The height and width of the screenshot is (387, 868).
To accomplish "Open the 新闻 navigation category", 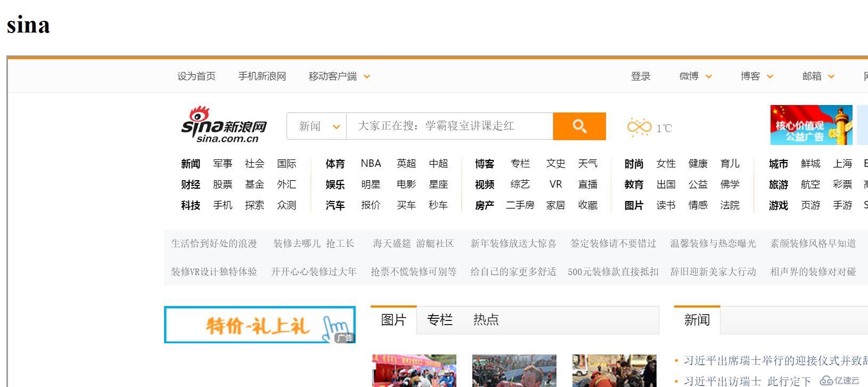I will (x=191, y=164).
